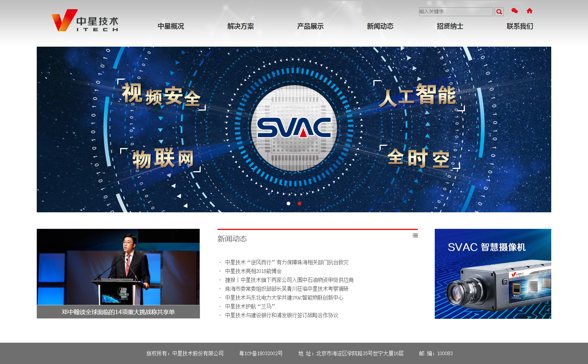Focus the keyword search input field
Viewport: 588px width, 364px height.
click(x=456, y=12)
